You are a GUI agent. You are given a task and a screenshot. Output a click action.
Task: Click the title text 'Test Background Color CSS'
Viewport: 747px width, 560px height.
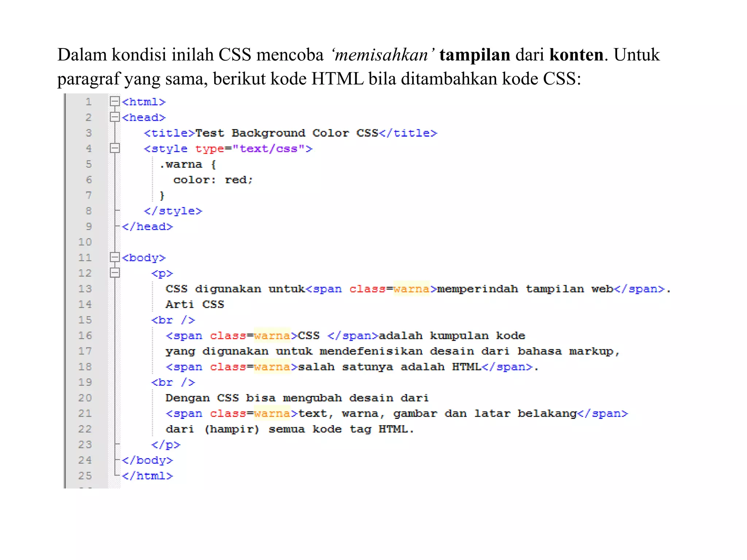[287, 133]
